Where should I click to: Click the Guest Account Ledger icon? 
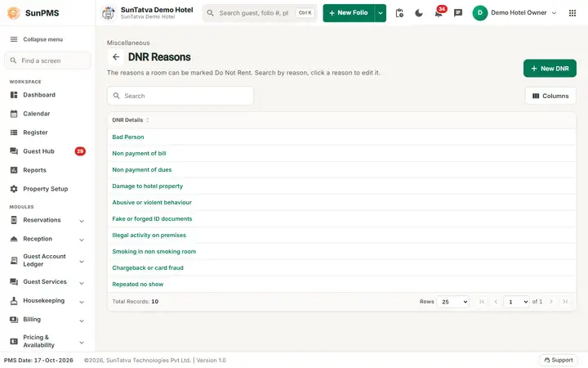pos(14,260)
